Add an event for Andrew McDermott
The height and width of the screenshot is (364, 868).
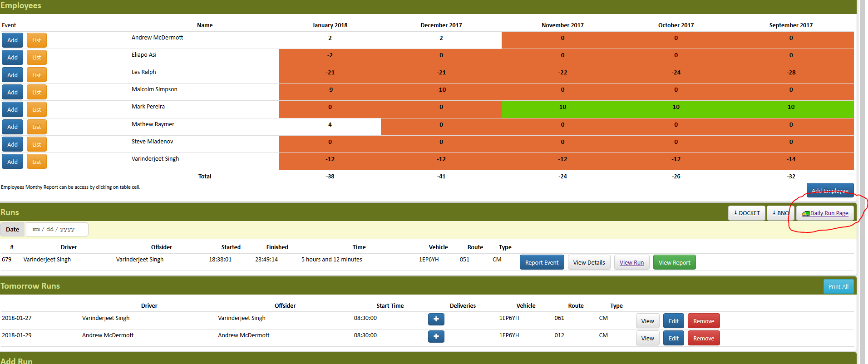[12, 40]
